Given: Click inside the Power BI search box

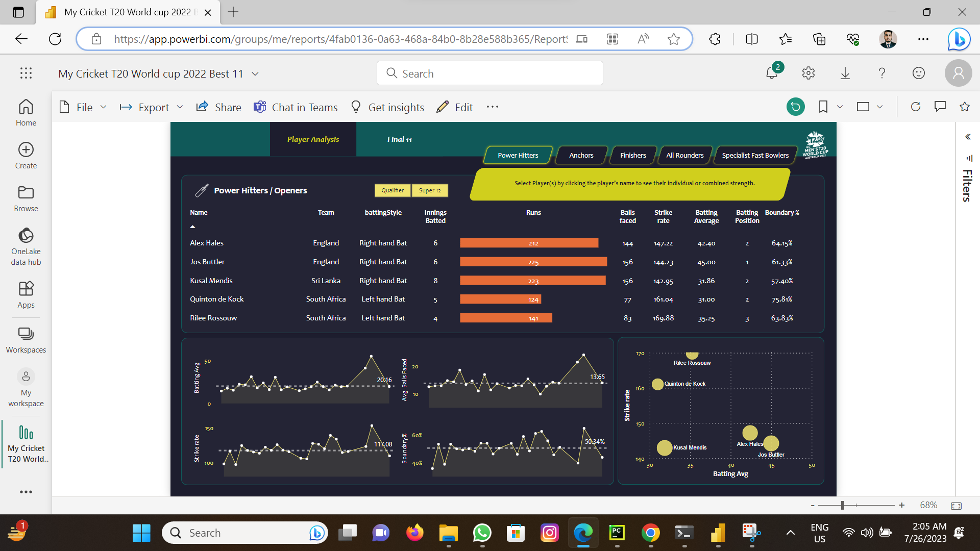Looking at the screenshot, I should pyautogui.click(x=489, y=73).
